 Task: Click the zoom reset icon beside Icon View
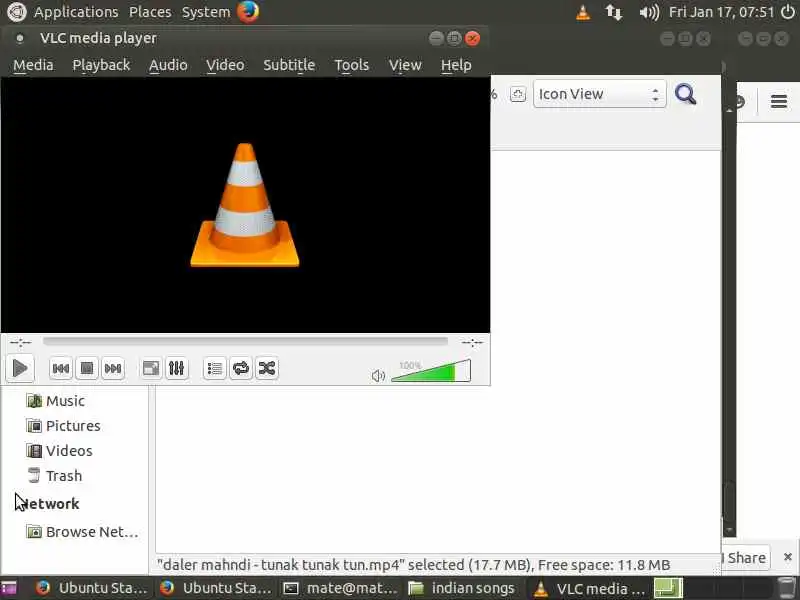pyautogui.click(x=518, y=94)
